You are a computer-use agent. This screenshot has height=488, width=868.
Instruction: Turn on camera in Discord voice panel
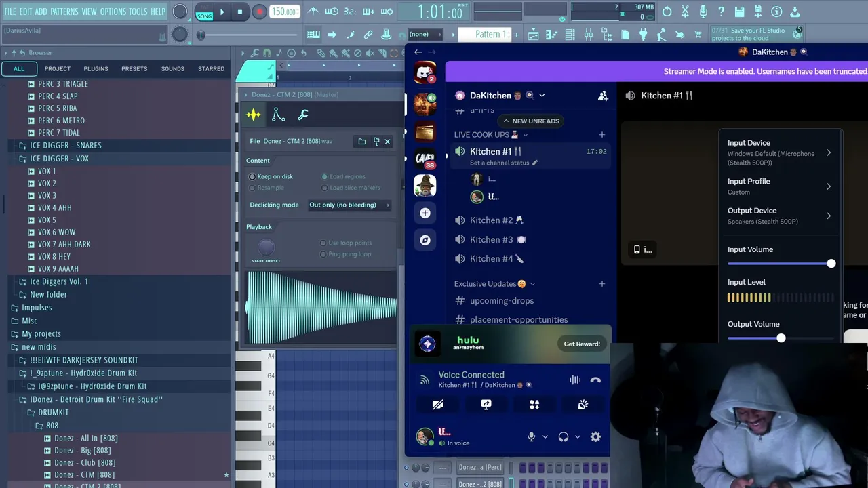pos(438,405)
